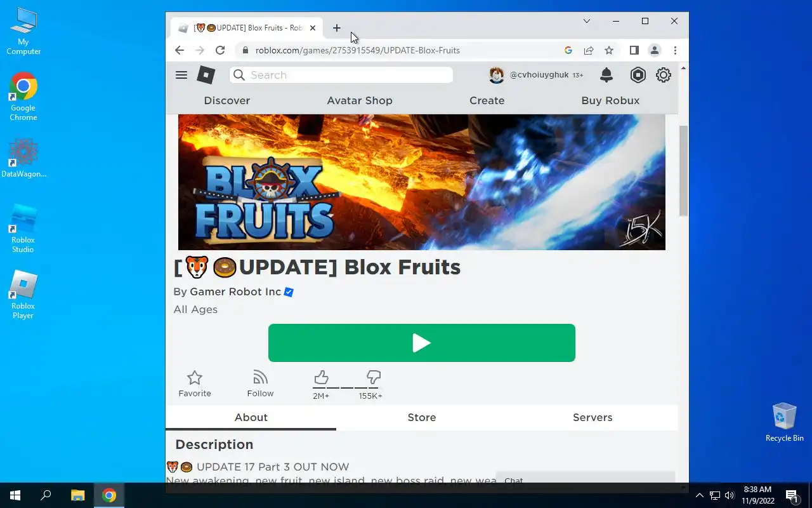
Task: Open the Chat bar at page bottom
Action: pyautogui.click(x=585, y=479)
